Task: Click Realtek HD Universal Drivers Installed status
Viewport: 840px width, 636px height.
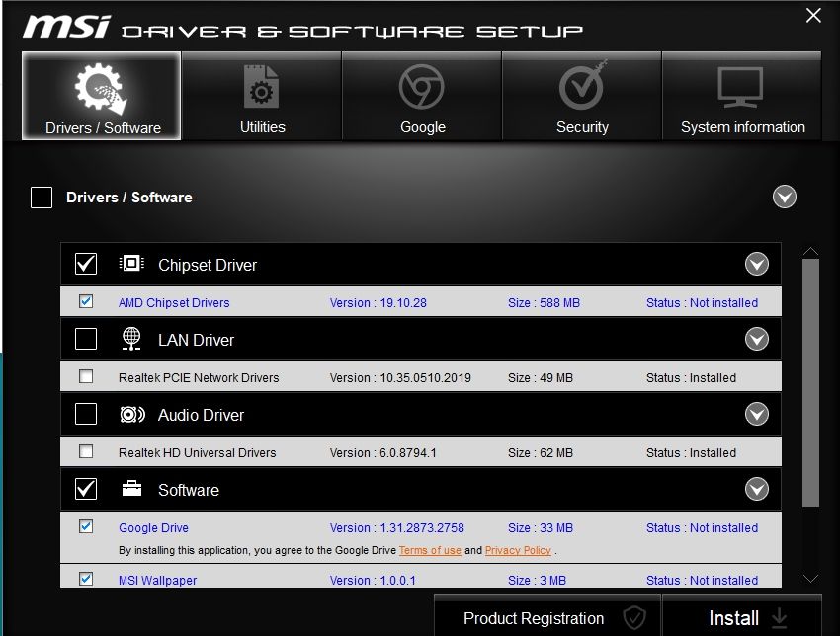Action: [691, 453]
